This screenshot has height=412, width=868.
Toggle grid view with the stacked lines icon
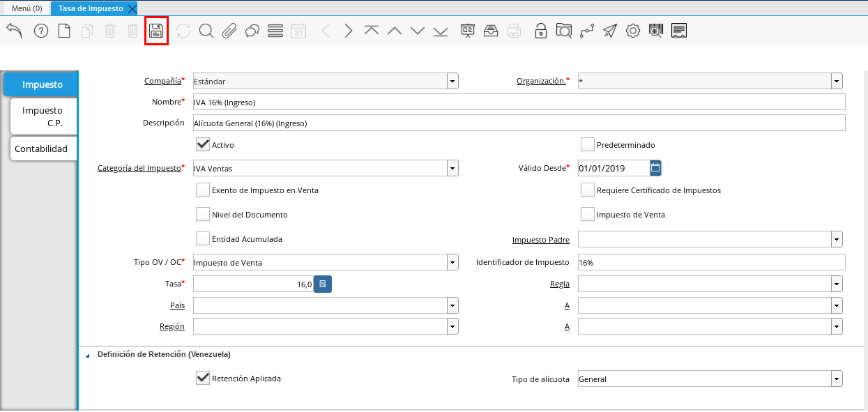(275, 31)
